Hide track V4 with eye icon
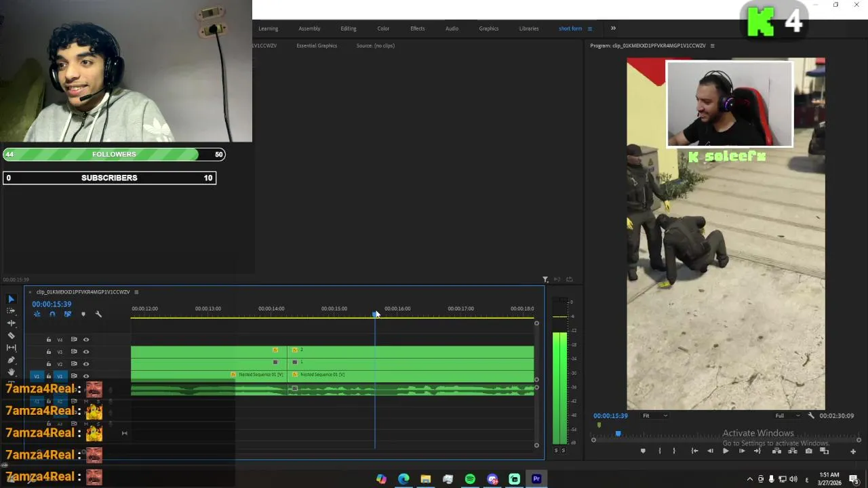Image resolution: width=868 pixels, height=488 pixels. [x=86, y=340]
